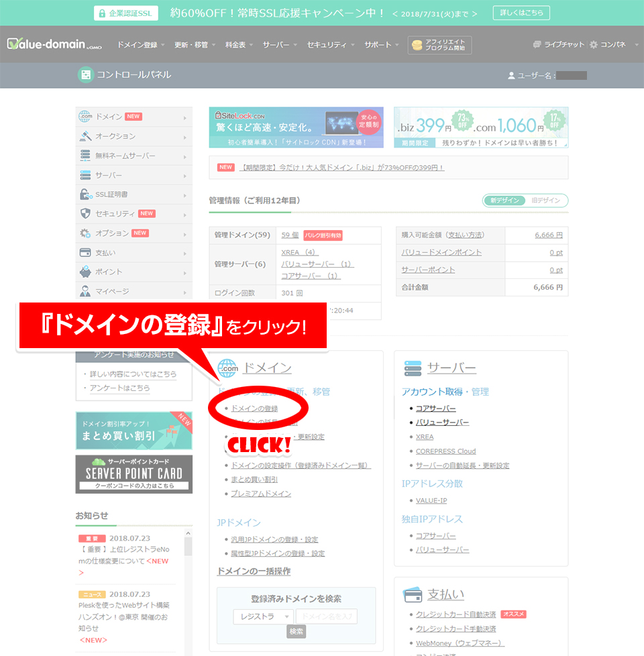644x656 pixels.
Task: Click the server stack icon in サーバー section
Action: (413, 368)
